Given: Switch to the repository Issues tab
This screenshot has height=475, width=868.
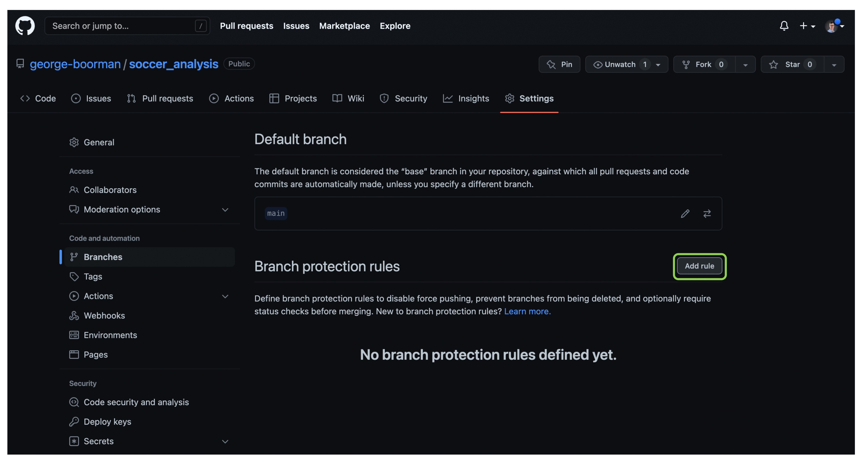Looking at the screenshot, I should click(91, 98).
